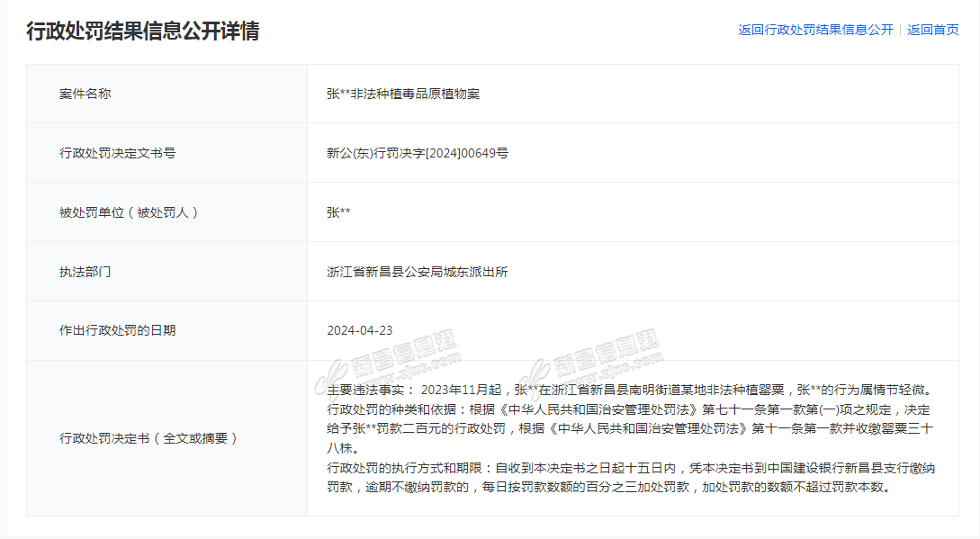Select the 行政处罚决定书（全文或摘要）label
The width and height of the screenshot is (980, 539).
tap(148, 438)
